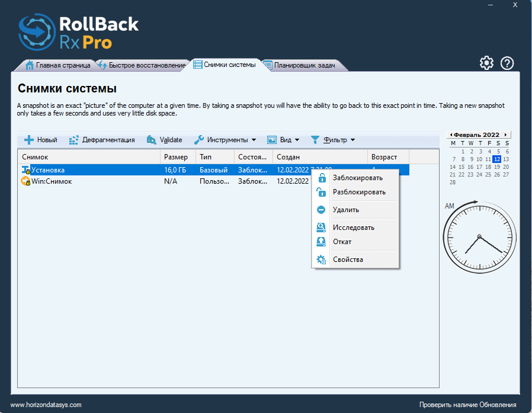Click the funnel icon for Фильтр
Viewport: 532px width, 413px height.
click(x=315, y=140)
